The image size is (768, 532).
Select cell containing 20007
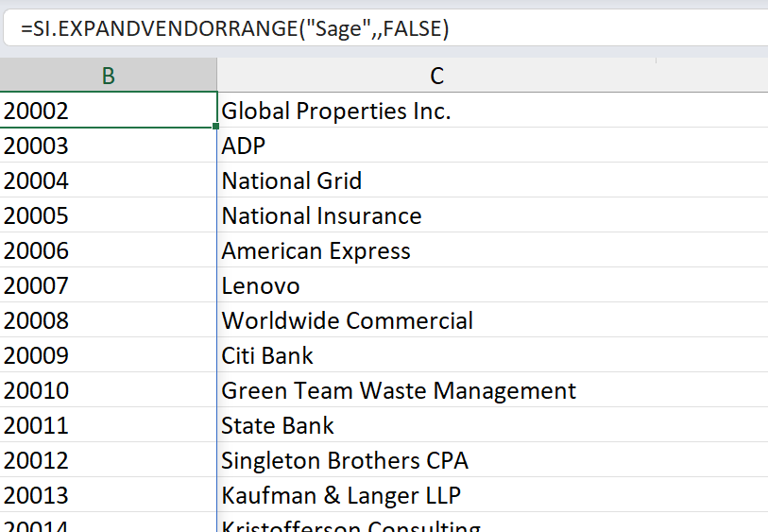point(109,285)
